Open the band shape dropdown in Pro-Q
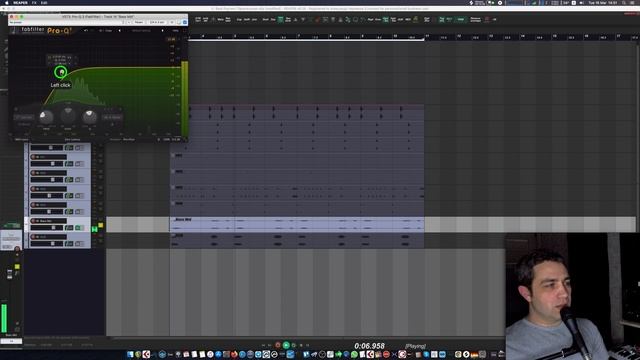This screenshot has width=640, height=360. [24, 117]
